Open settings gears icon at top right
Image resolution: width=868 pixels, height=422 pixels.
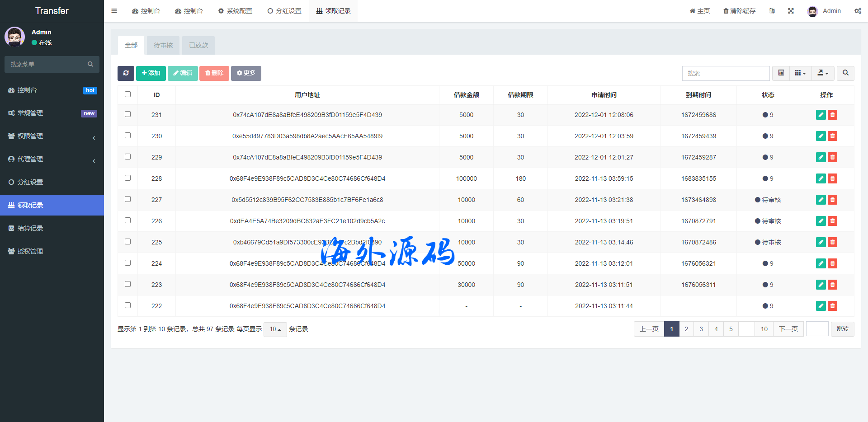click(x=858, y=11)
